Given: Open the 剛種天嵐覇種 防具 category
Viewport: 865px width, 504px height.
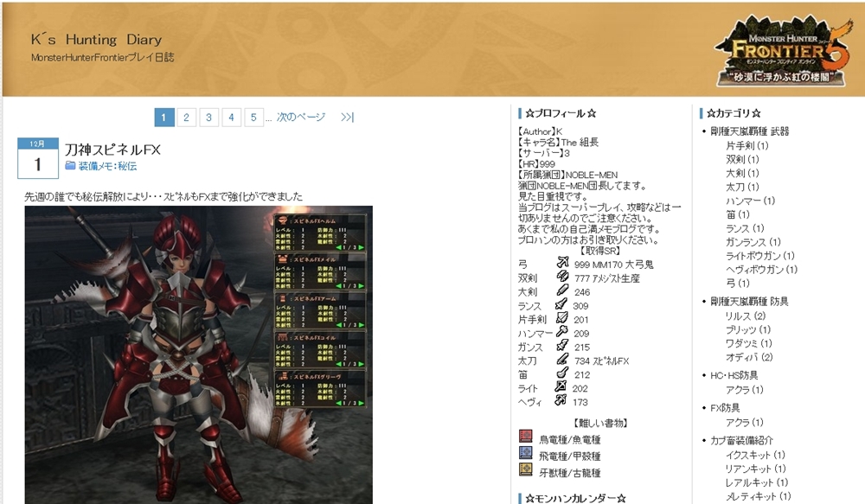Looking at the screenshot, I should click(x=749, y=302).
